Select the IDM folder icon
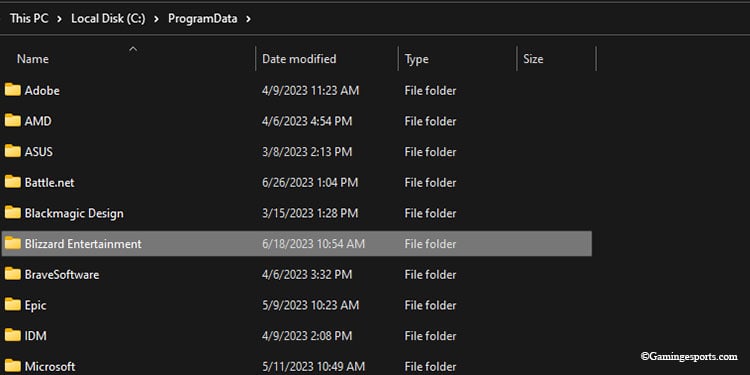 [13, 335]
